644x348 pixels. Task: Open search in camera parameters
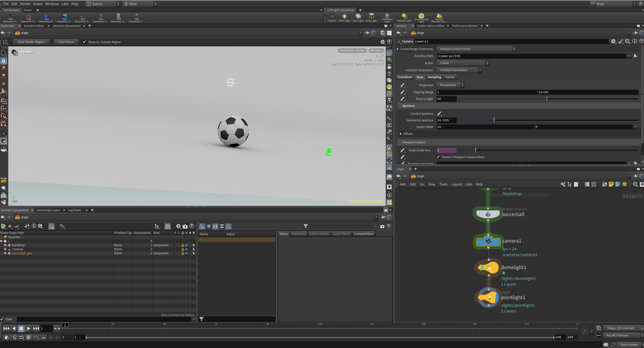click(627, 41)
